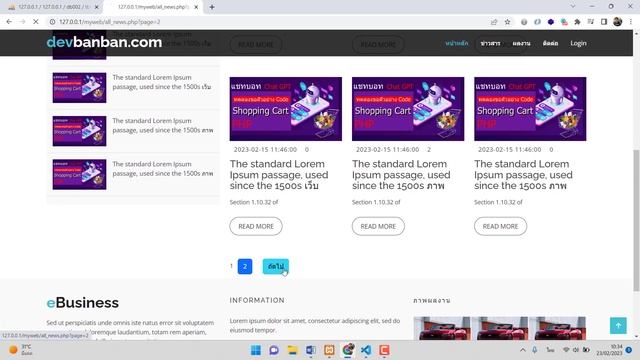This screenshot has width=640, height=360.
Task: Open the Chrome taskbar icon
Action: pos(348,350)
